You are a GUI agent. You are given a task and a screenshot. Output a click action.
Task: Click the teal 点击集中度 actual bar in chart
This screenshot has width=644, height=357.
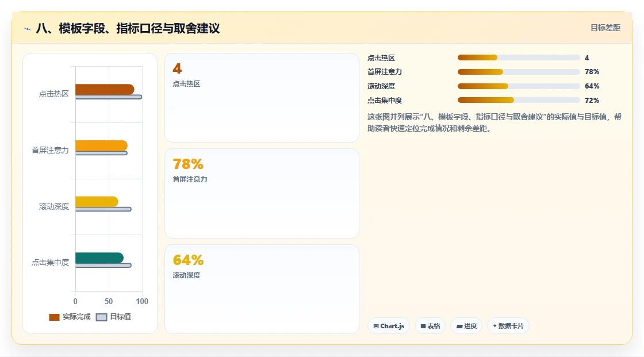pyautogui.click(x=99, y=258)
